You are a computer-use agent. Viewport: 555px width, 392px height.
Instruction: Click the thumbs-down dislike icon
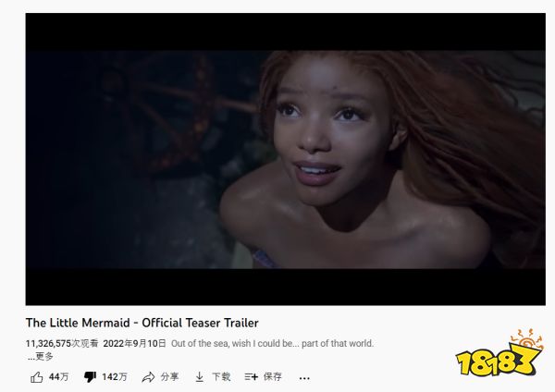pyautogui.click(x=90, y=377)
